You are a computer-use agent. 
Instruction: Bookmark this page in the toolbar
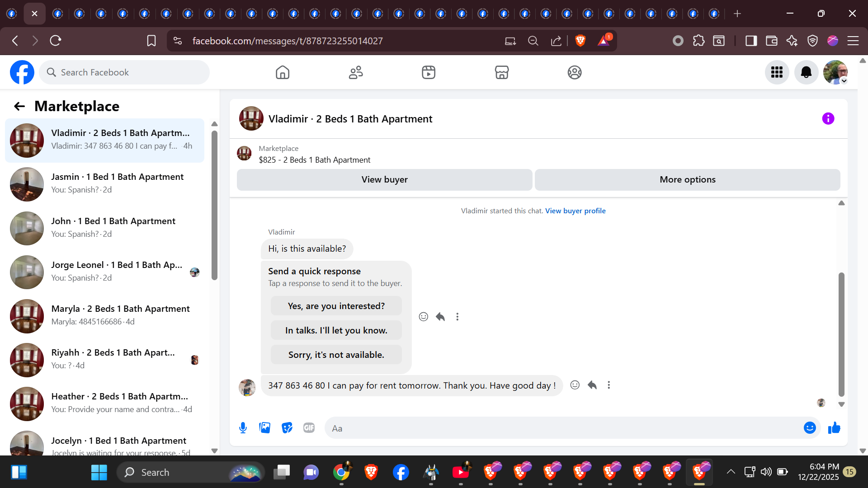point(151,41)
